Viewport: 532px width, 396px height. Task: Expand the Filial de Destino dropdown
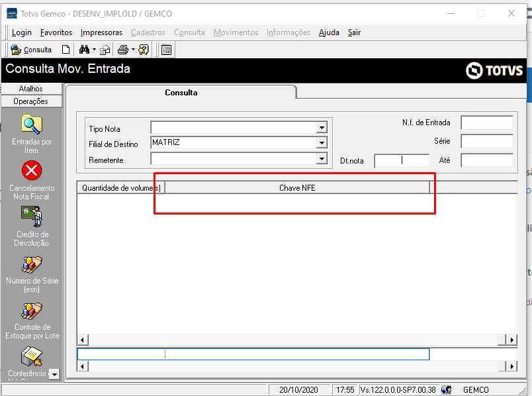click(322, 142)
